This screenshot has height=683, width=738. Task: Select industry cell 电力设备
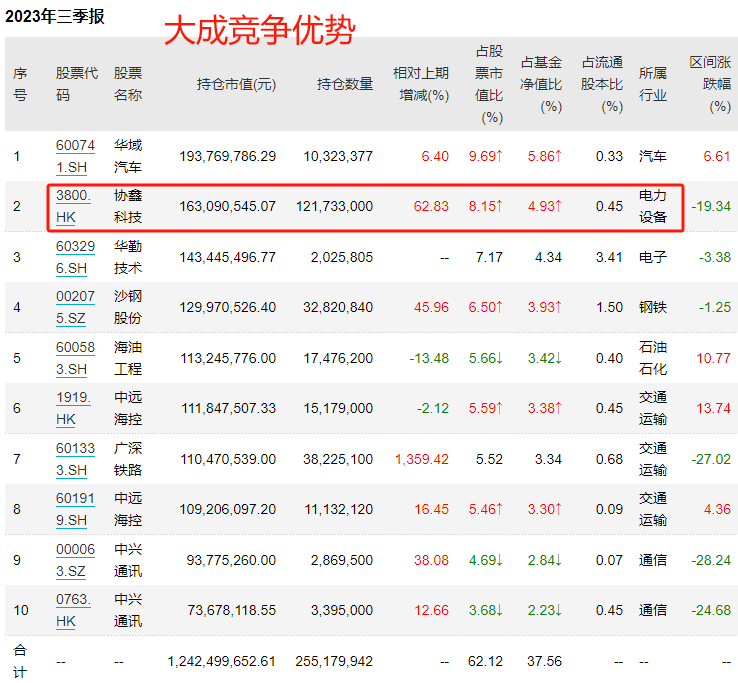click(653, 206)
